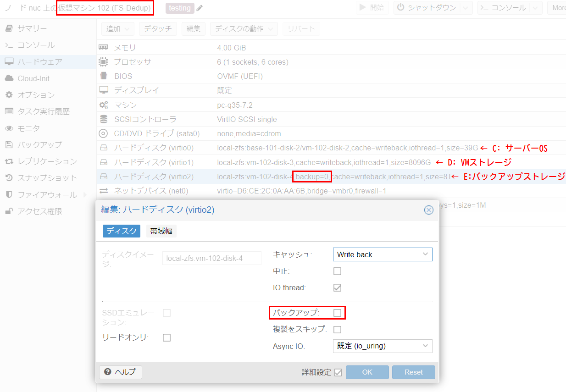Click the display monitor icon in hardware list
This screenshot has width=566, height=392.
pos(104,90)
